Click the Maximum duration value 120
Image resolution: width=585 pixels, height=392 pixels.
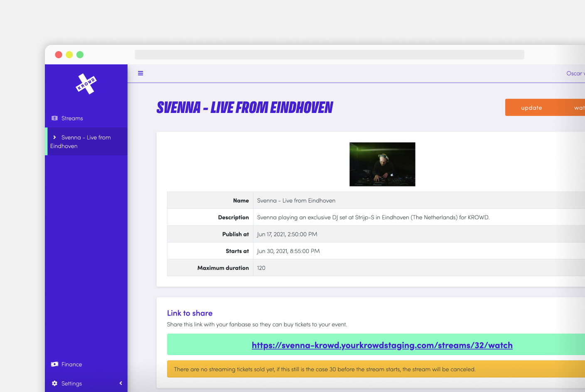coord(261,268)
